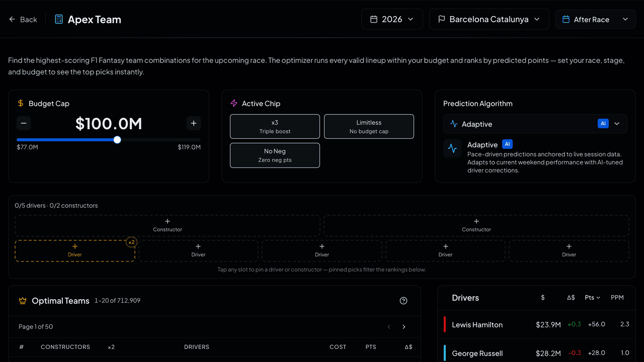Click the $77.0M minimum budget label
Image resolution: width=644 pixels, height=362 pixels.
pyautogui.click(x=27, y=147)
